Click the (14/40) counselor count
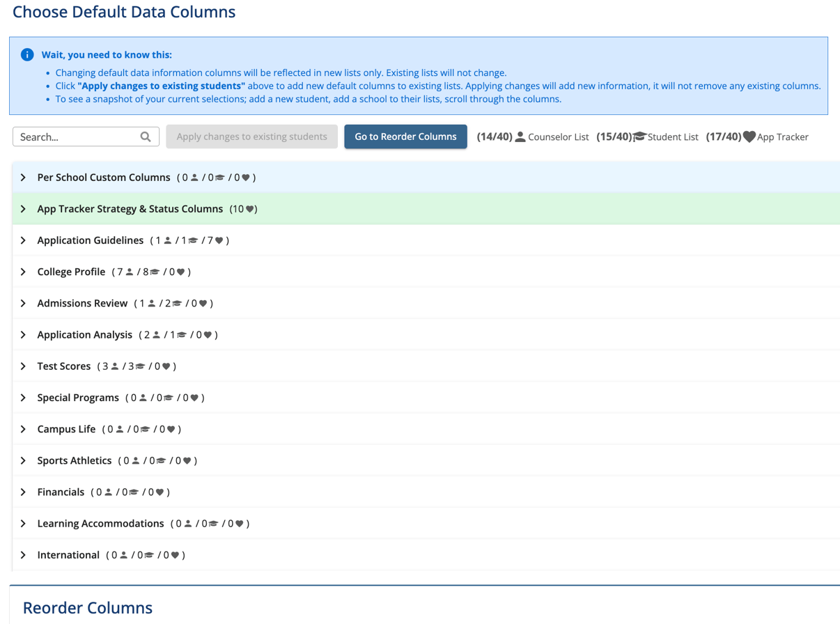Image resolution: width=840 pixels, height=624 pixels. pyautogui.click(x=495, y=137)
